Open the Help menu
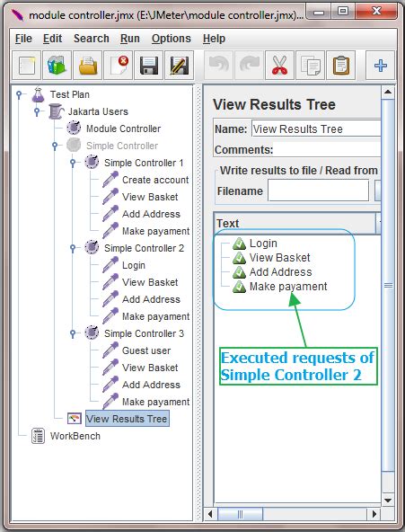Viewport: 405px width, 532px height. click(214, 39)
